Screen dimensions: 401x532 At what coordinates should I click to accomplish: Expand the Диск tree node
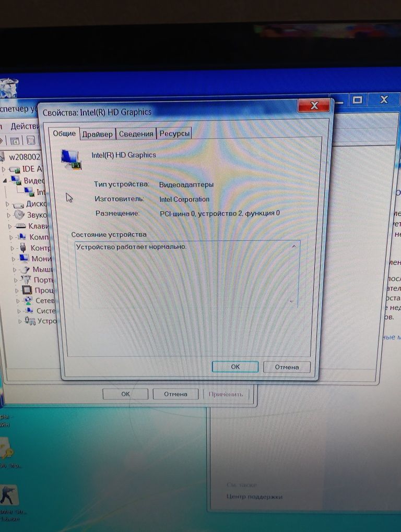(x=7, y=204)
